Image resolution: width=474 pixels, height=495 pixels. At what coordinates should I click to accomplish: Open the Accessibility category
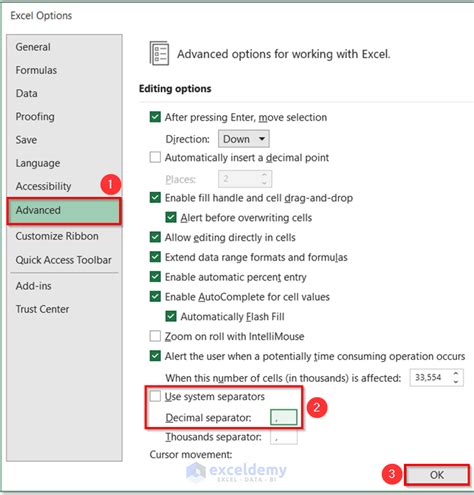(x=43, y=186)
